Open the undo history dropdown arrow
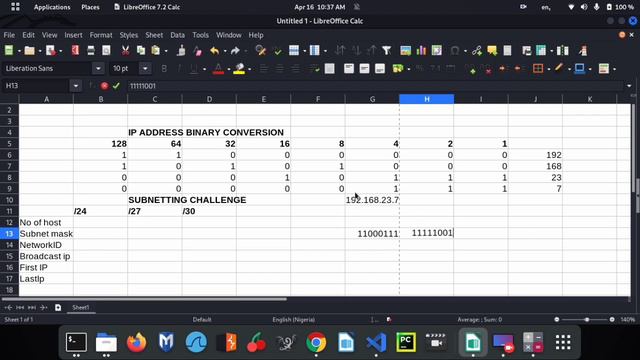 224,51
